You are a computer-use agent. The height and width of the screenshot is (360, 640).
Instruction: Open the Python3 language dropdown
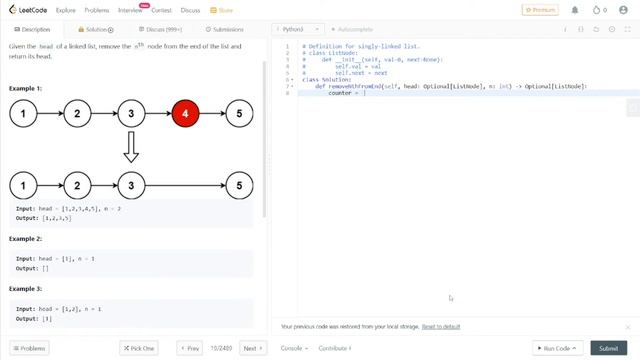(x=298, y=29)
